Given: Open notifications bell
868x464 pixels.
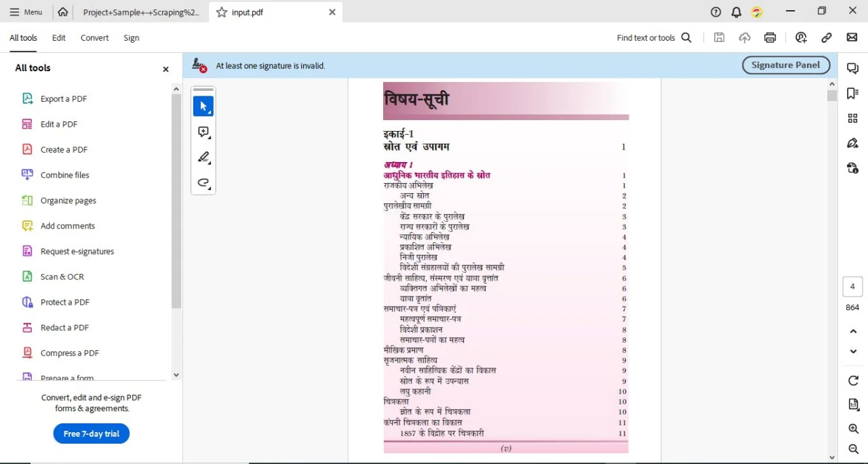Looking at the screenshot, I should click(736, 12).
